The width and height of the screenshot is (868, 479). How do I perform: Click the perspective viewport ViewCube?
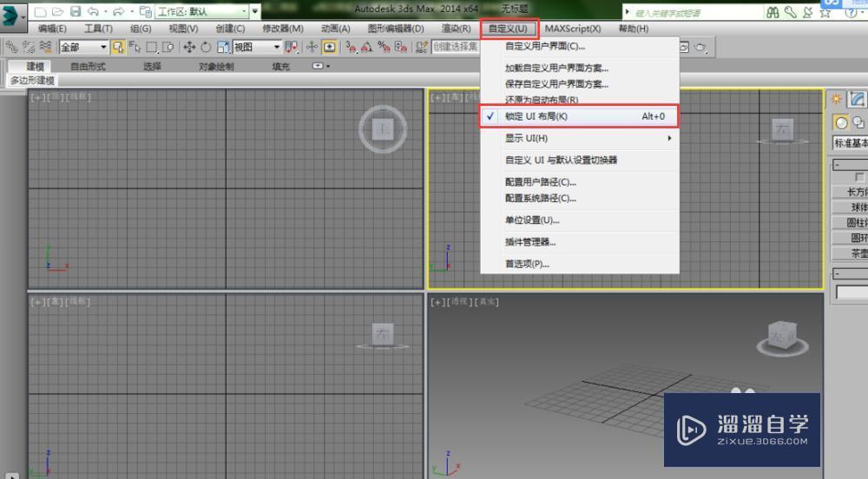pos(782,338)
